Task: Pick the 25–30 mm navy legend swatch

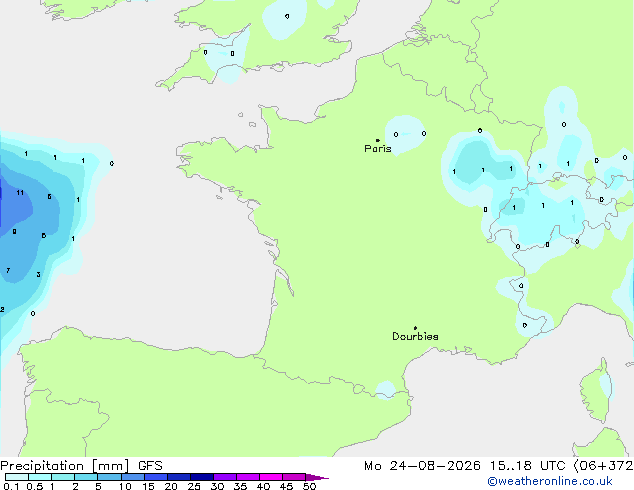Action: click(202, 477)
